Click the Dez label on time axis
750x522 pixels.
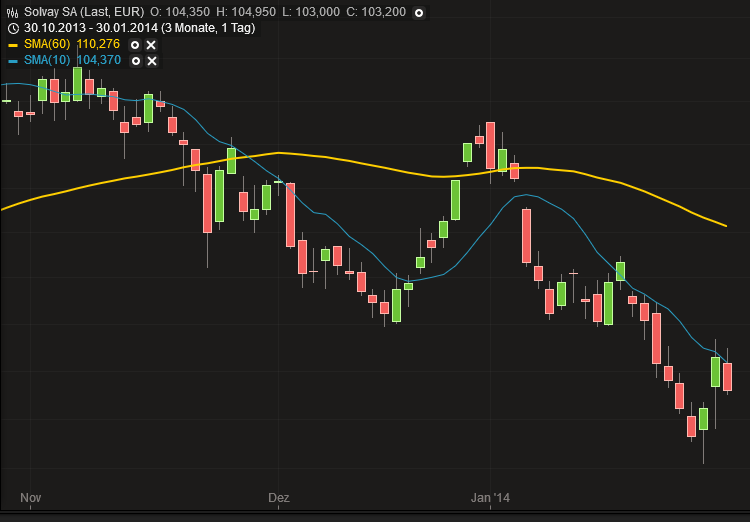(x=279, y=498)
